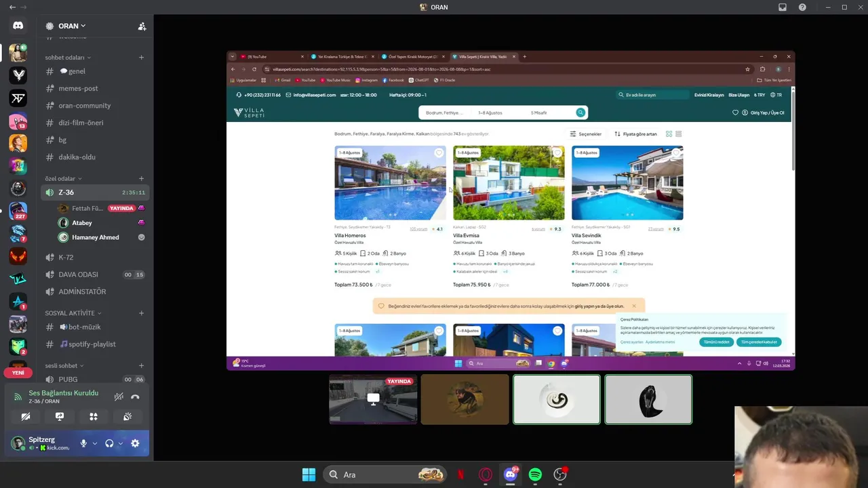Click Villa Homeros photo in streamed page

[390, 183]
